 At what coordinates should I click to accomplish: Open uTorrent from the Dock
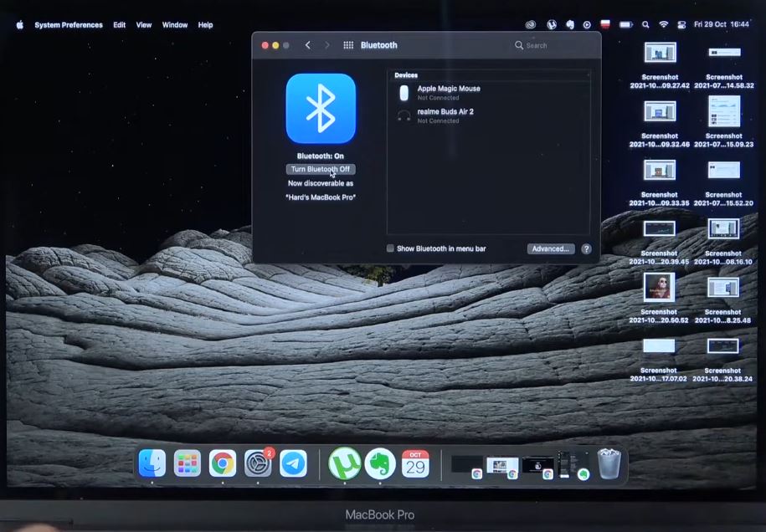344,463
